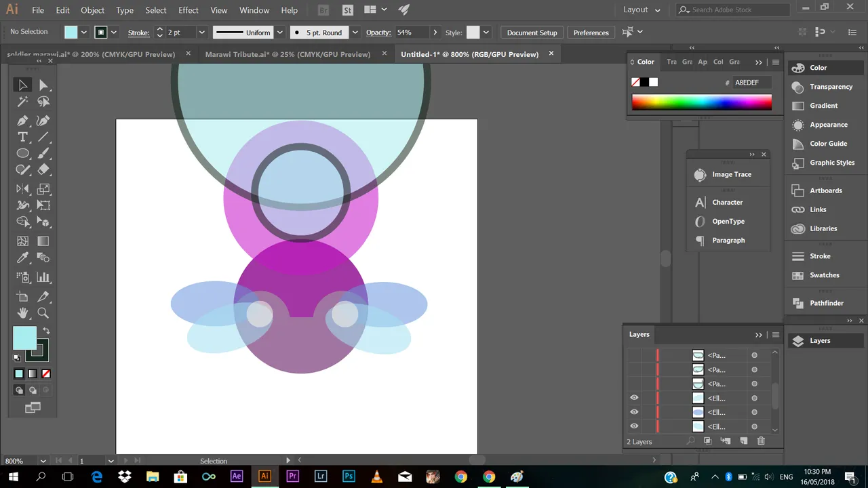The height and width of the screenshot is (488, 868).
Task: Open the 5 pt. Round brush dropdown
Action: click(355, 33)
